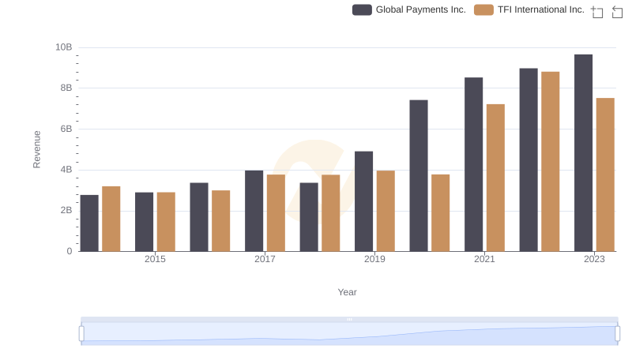
Task: Click the top grip bar of the data zoom slider
Action: point(349,319)
